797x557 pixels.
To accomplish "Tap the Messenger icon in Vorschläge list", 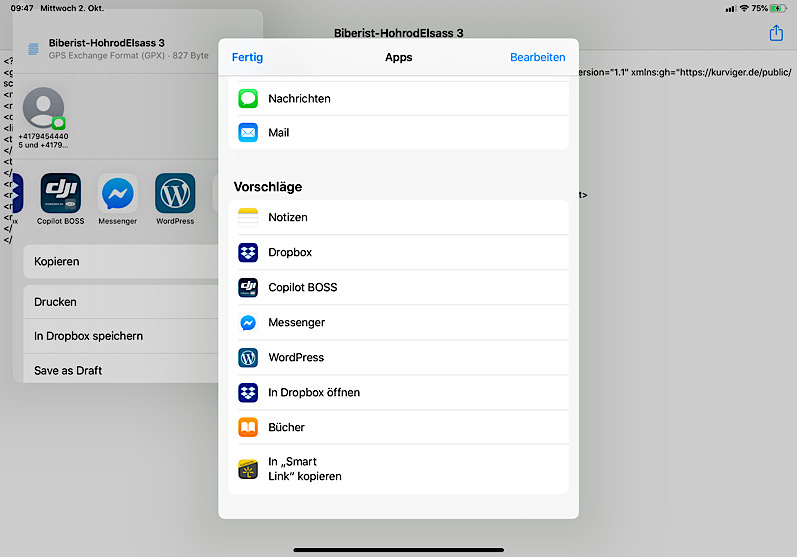I will (x=248, y=322).
